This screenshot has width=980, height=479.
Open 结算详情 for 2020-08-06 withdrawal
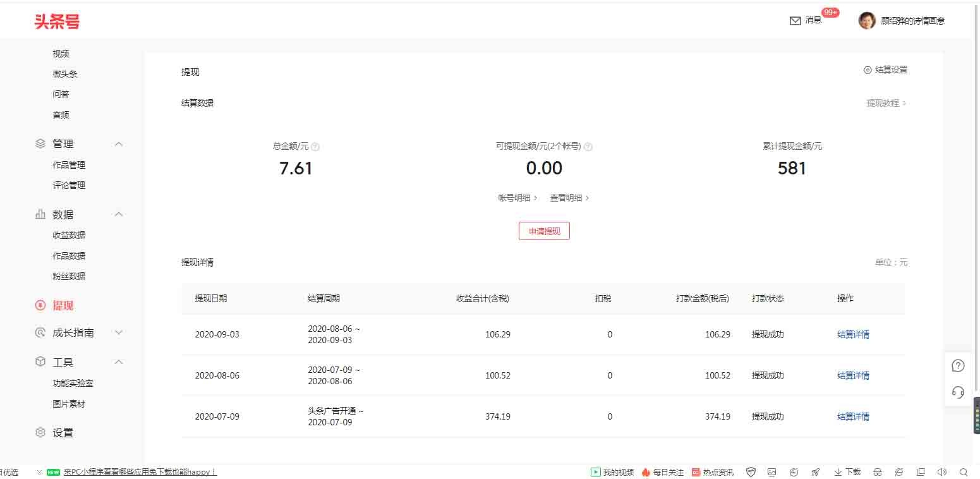click(853, 375)
